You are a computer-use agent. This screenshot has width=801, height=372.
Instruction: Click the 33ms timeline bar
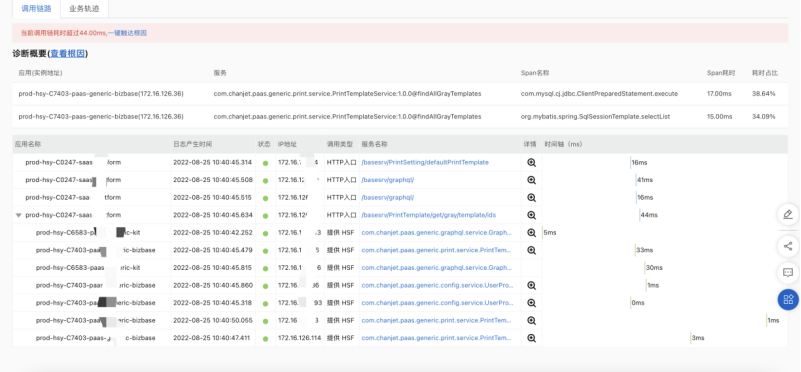click(635, 250)
